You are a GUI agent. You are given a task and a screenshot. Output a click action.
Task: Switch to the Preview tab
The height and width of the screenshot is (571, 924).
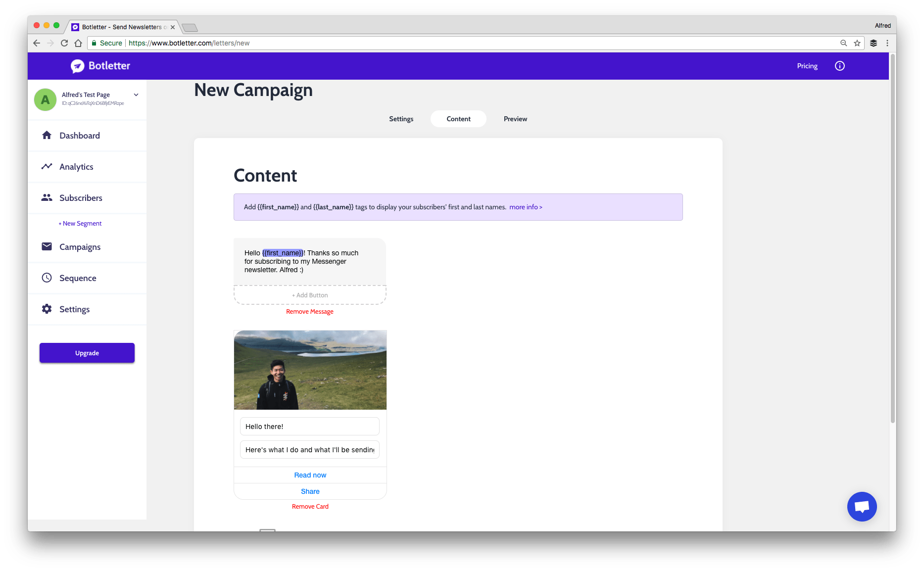point(515,119)
